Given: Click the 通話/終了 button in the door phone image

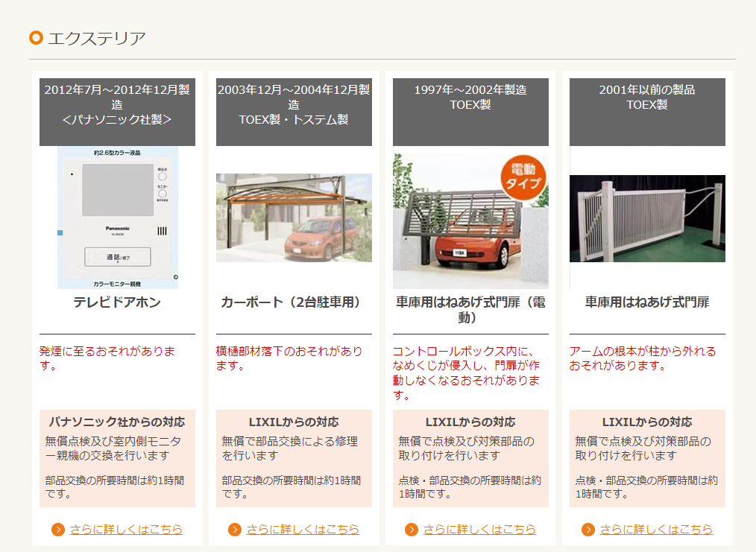Looking at the screenshot, I should tap(117, 256).
